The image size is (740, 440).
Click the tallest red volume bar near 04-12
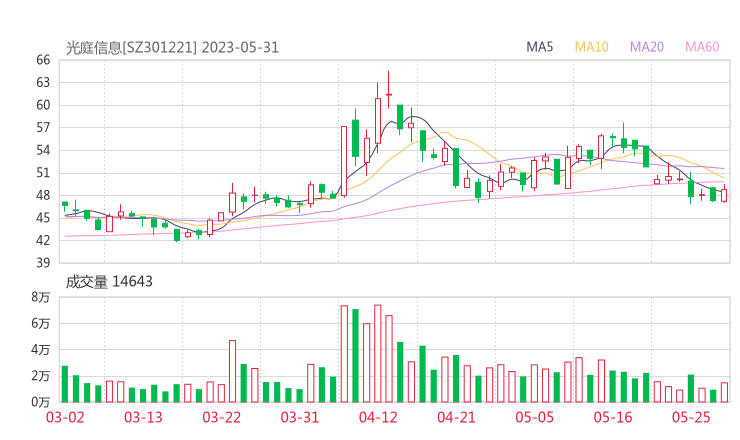tap(378, 354)
